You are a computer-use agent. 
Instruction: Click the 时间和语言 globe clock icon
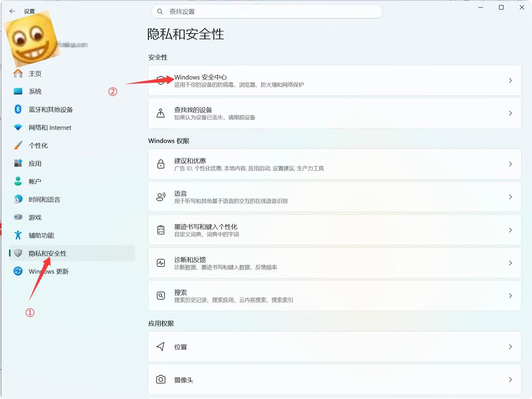[x=18, y=199]
